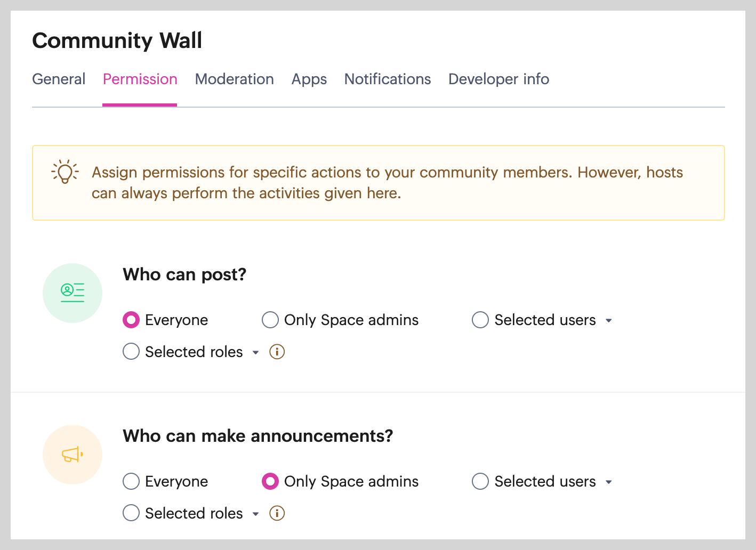
Task: Click the lightbulb tip icon in banner
Action: [x=65, y=172]
